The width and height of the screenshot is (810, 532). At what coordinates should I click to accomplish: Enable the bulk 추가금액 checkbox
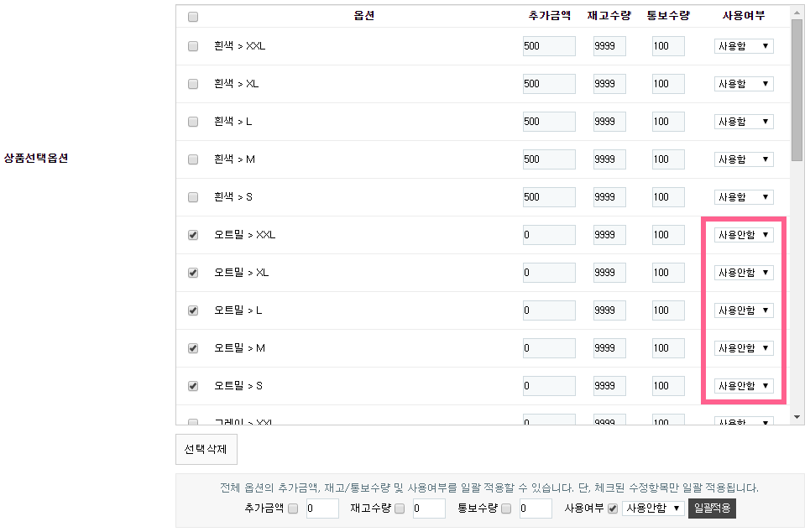point(293,509)
